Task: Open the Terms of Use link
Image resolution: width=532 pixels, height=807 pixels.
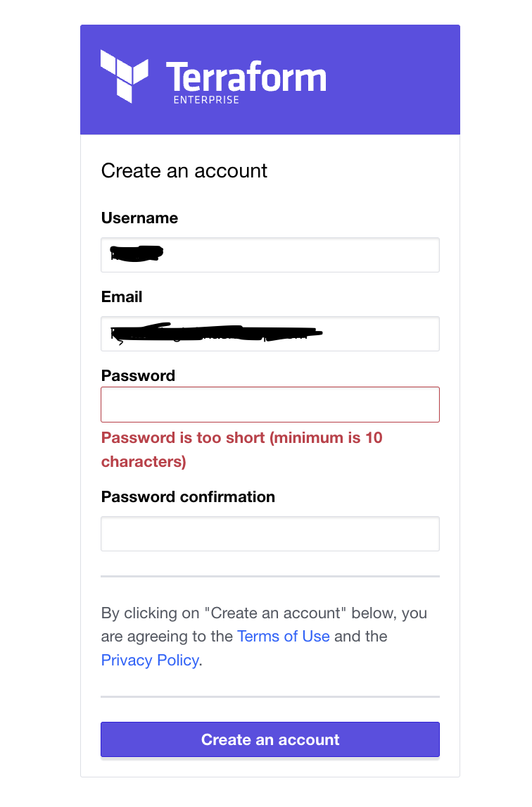Action: [284, 637]
